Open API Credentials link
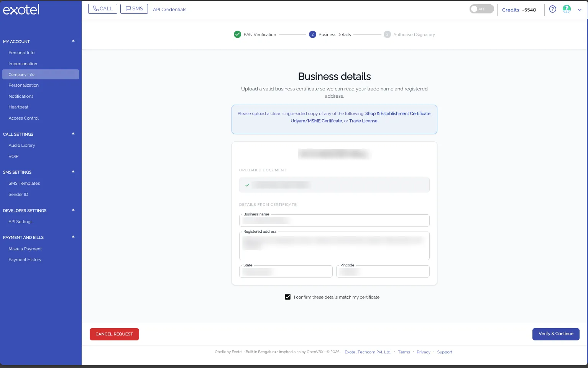588x368 pixels. tap(169, 10)
